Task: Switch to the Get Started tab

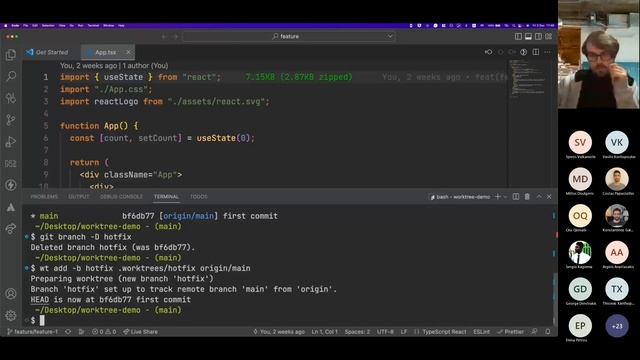Action: click(x=47, y=52)
